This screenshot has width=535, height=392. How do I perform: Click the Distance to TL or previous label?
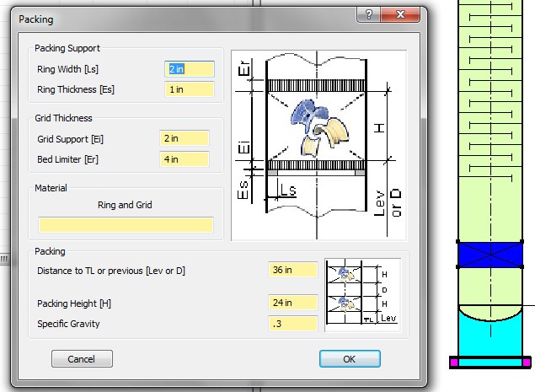(x=111, y=271)
